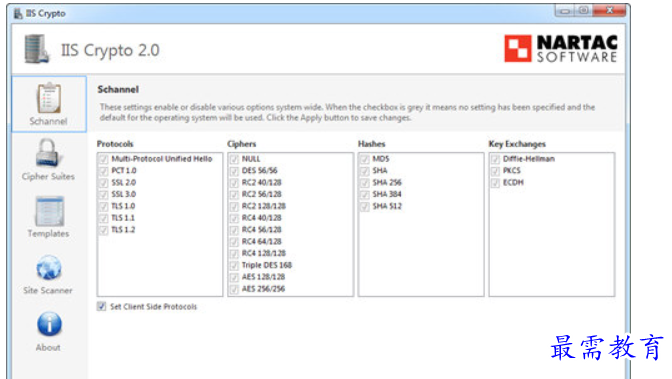Click the bold Schannel section heading
Screen dimensions: 672x379
tap(118, 90)
